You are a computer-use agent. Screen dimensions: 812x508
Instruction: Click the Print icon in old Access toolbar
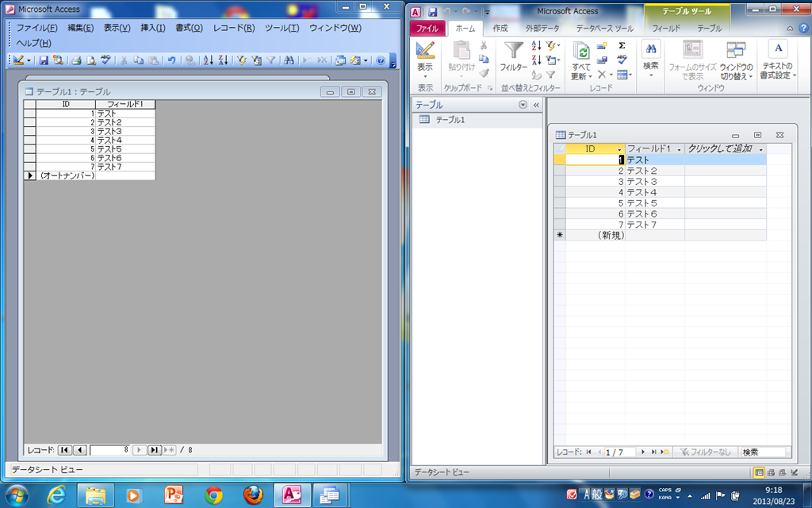tap(76, 60)
